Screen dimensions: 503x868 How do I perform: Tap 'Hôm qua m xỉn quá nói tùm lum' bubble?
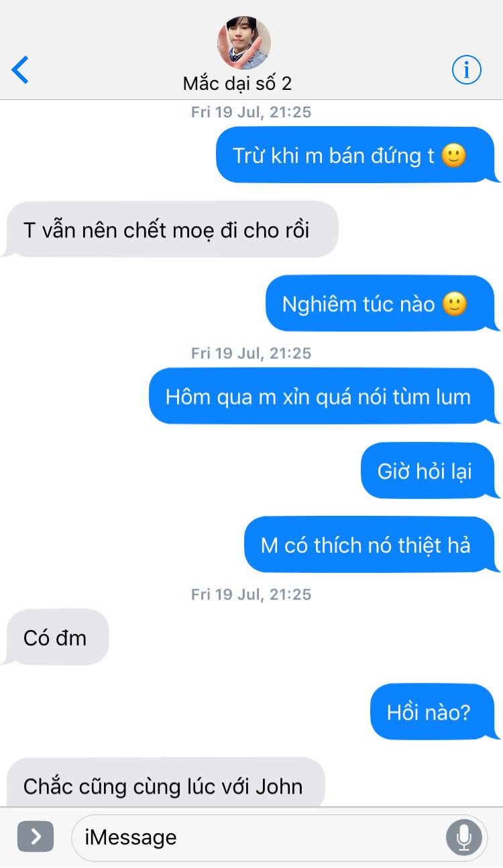click(325, 396)
